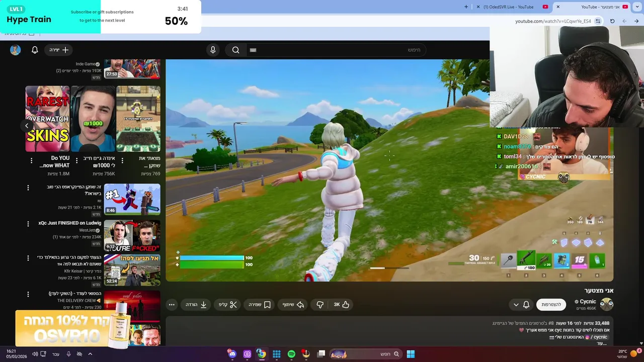Open the Cycnic channel name link
The height and width of the screenshot is (362, 644).
[x=588, y=302]
